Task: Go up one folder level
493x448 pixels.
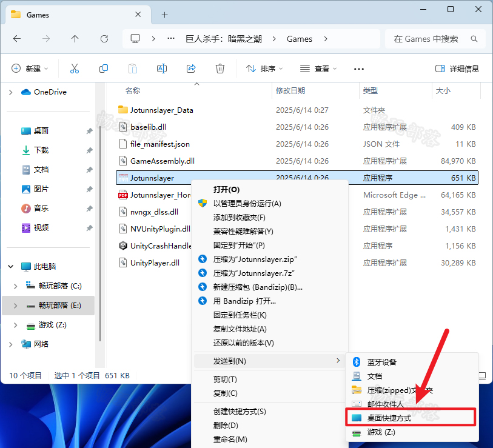Action: click(x=75, y=39)
